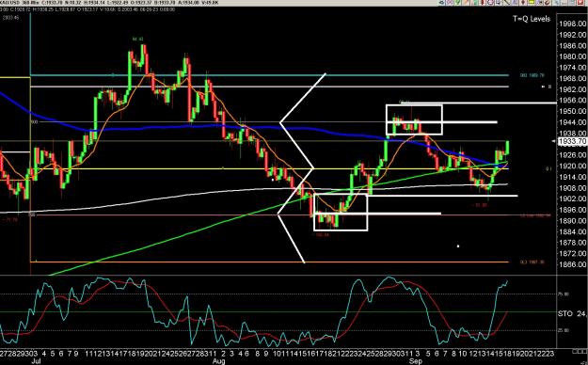The image size is (588, 365).
Task: Click the 75.00 stochastic level label
Action: [x=564, y=294]
